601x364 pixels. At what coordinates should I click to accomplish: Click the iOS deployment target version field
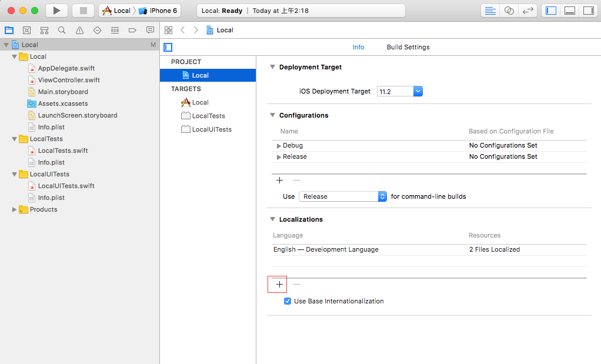(395, 92)
